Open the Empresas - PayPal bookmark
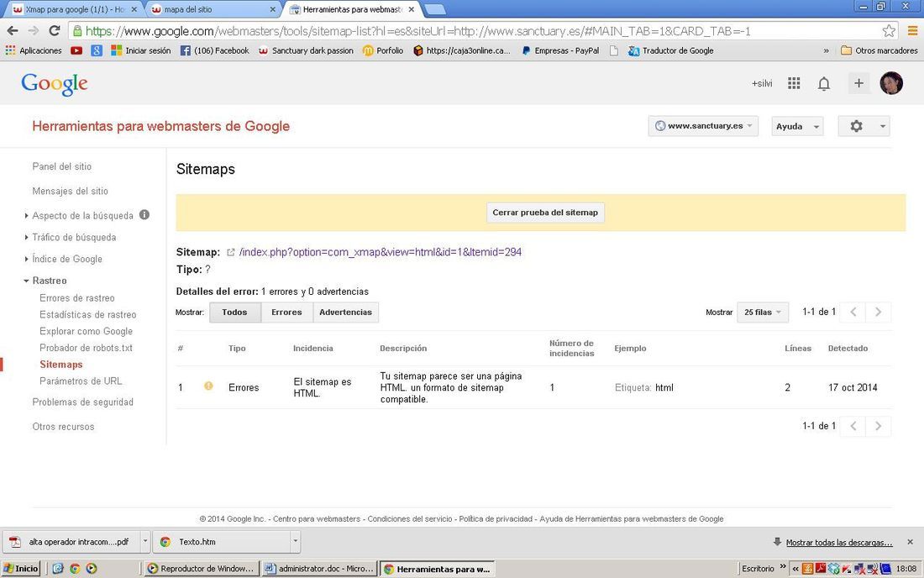The image size is (924, 578). 560,50
